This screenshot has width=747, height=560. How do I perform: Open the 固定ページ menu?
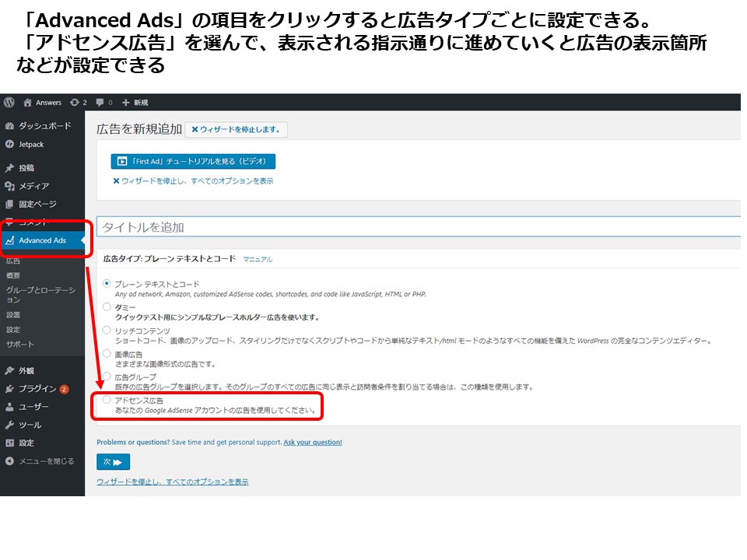[x=37, y=204]
